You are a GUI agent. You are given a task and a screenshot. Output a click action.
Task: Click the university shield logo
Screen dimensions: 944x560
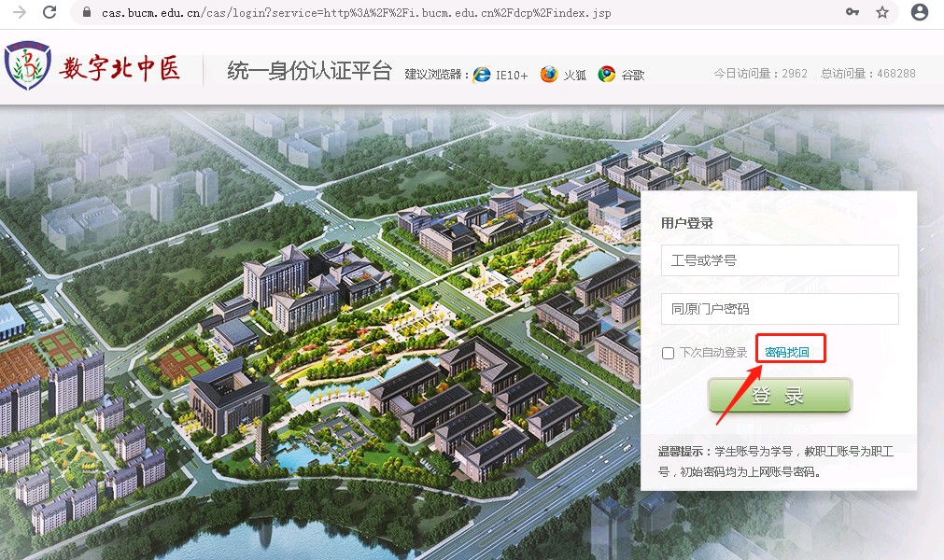click(x=28, y=66)
